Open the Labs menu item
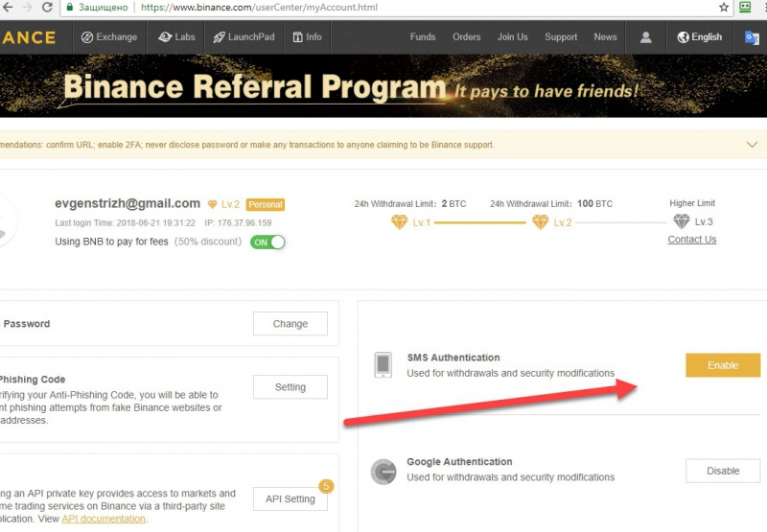 click(x=176, y=37)
